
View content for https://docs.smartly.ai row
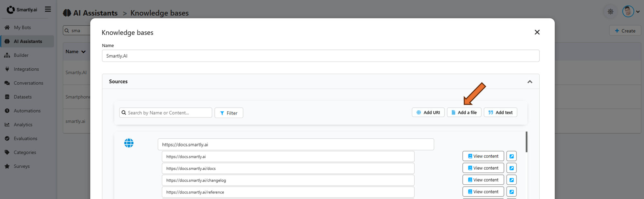[x=483, y=156]
